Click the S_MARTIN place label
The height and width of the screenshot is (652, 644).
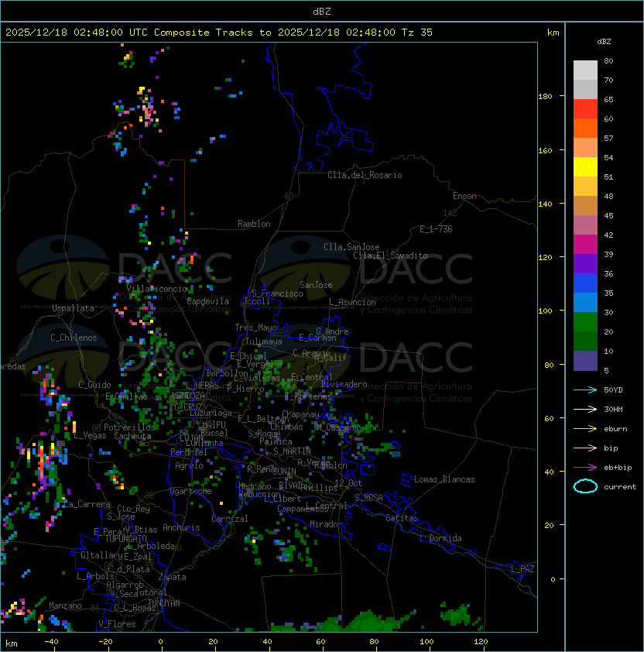292,451
